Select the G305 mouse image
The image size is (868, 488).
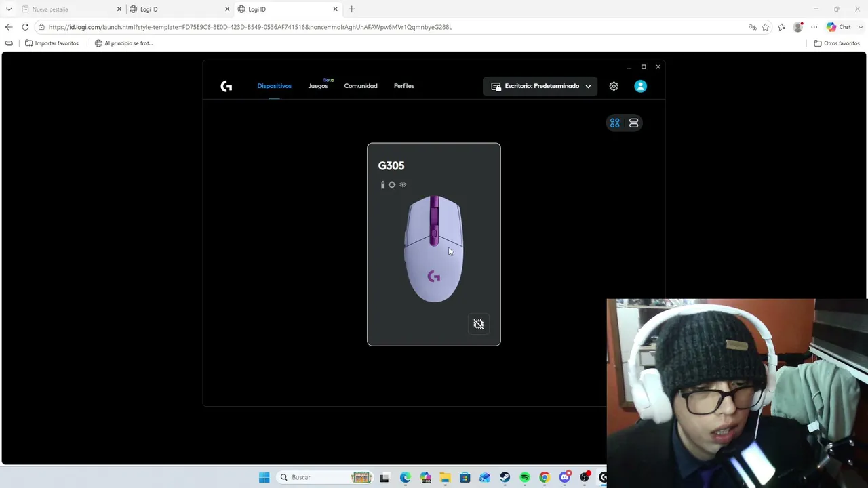434,249
